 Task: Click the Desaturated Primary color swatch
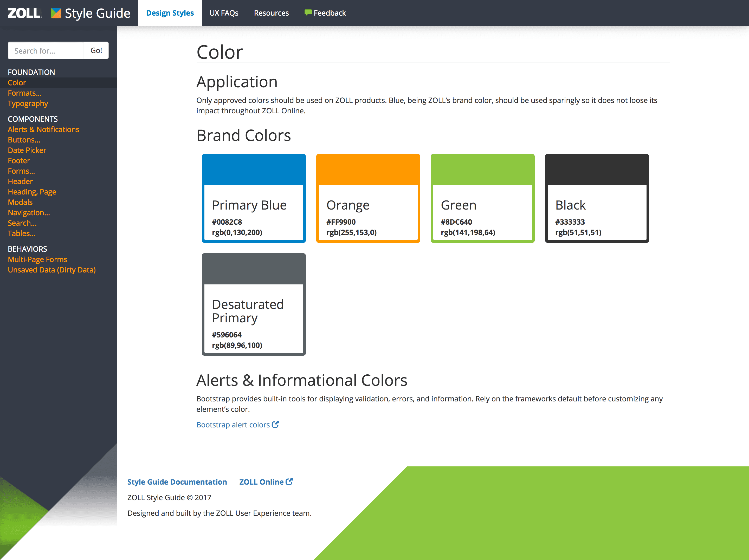click(254, 304)
